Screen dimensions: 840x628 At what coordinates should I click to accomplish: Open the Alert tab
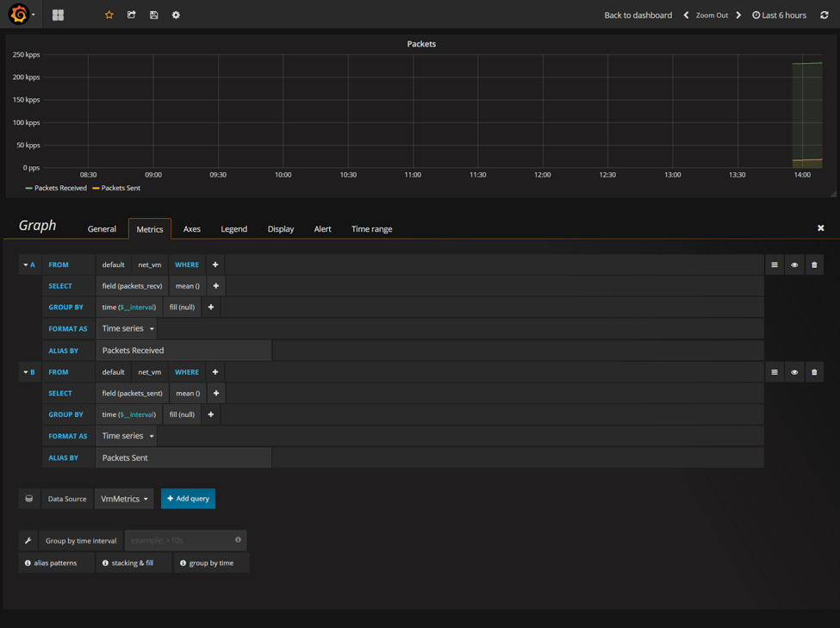[x=322, y=229]
